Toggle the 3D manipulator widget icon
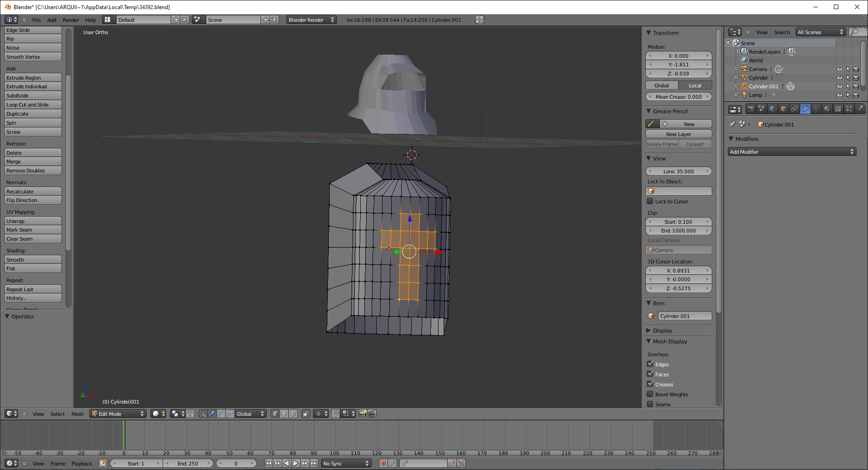 203,414
